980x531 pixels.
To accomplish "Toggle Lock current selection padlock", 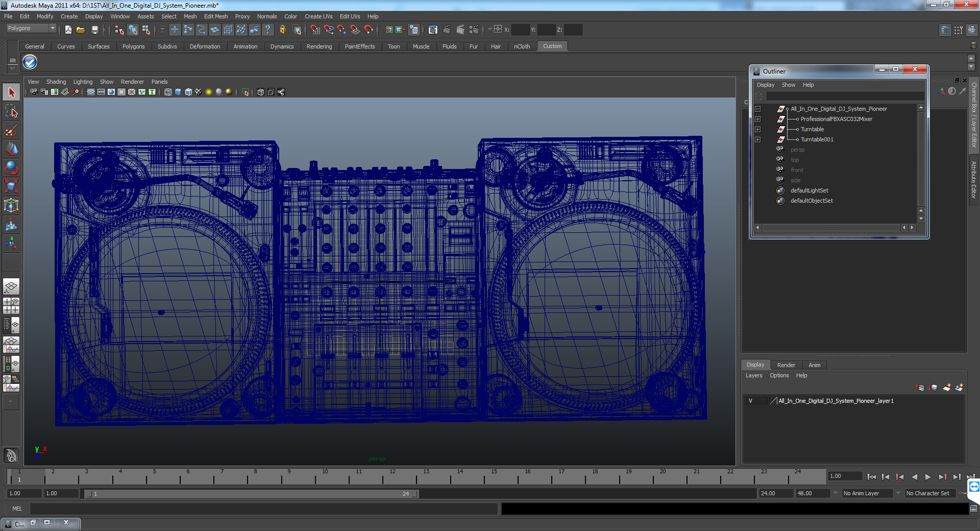I will (282, 30).
